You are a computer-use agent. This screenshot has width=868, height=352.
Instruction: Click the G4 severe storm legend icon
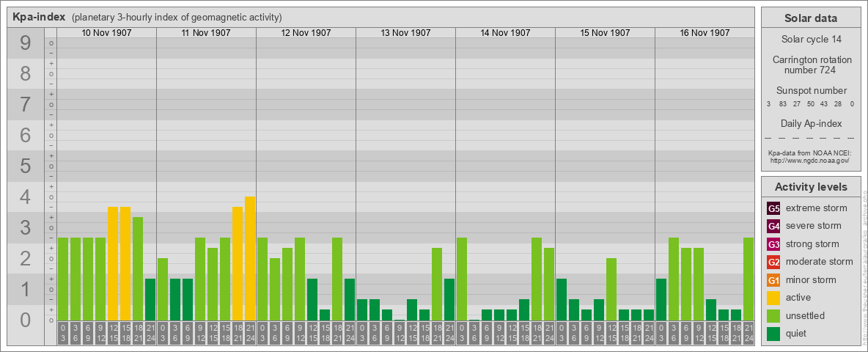click(773, 227)
